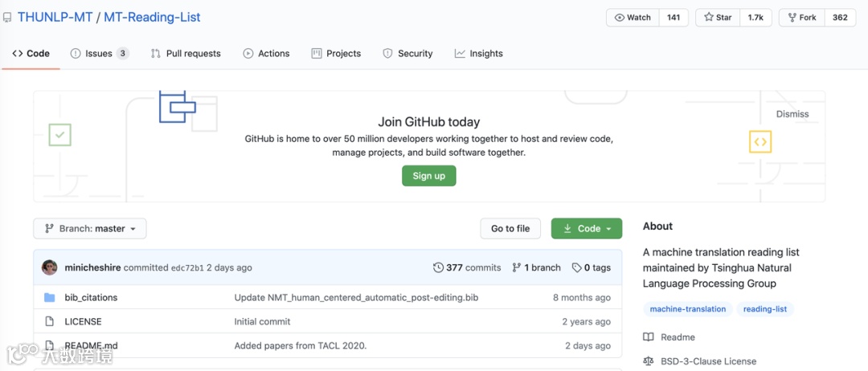The height and width of the screenshot is (371, 868).
Task: Open the green Code download dropdown
Action: [x=587, y=229]
